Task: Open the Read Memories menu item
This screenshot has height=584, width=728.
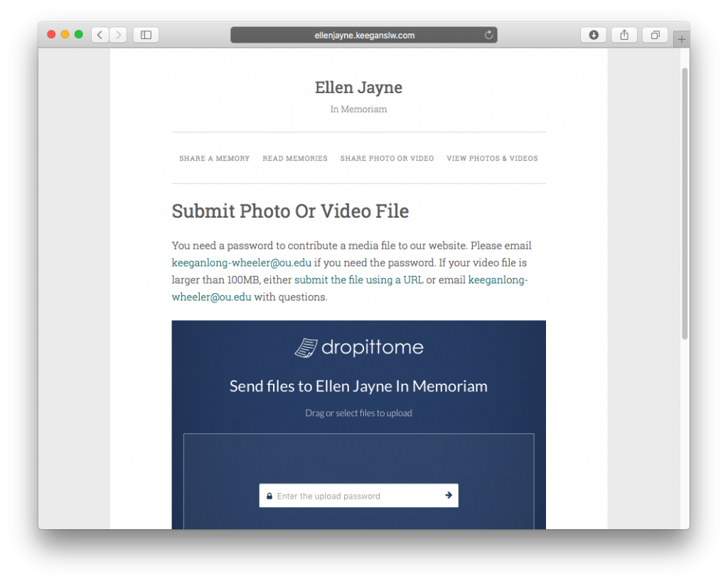Action: 295,159
